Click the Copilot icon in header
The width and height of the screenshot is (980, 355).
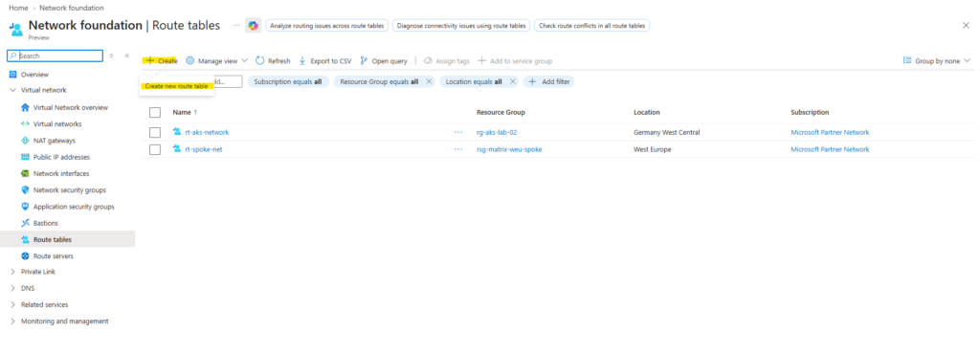(x=253, y=26)
